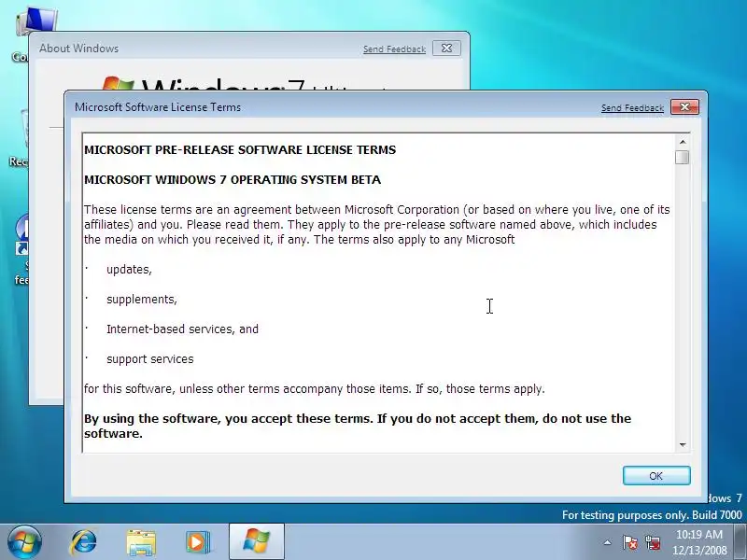Viewport: 747px width, 560px height.
Task: Open the Action Center flag tray icon
Action: (629, 542)
